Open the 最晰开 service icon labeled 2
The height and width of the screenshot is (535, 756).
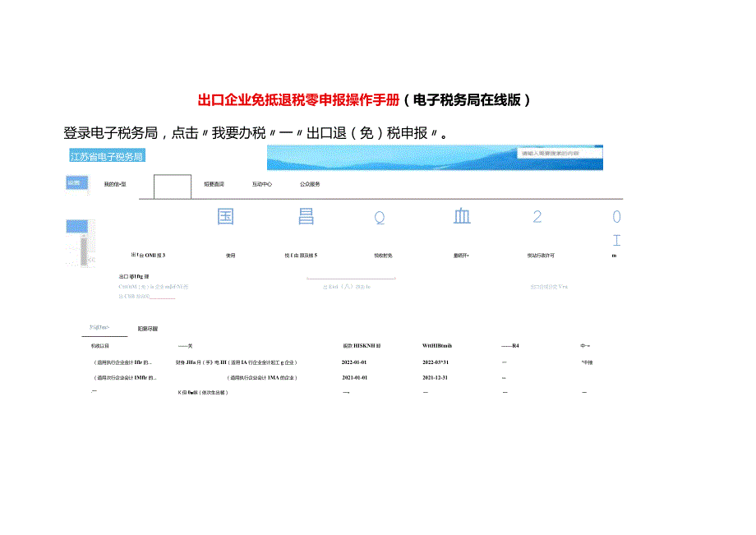coord(537,217)
